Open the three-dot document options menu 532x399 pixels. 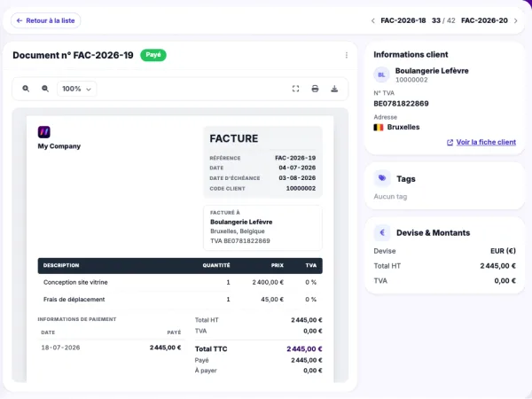pos(347,55)
